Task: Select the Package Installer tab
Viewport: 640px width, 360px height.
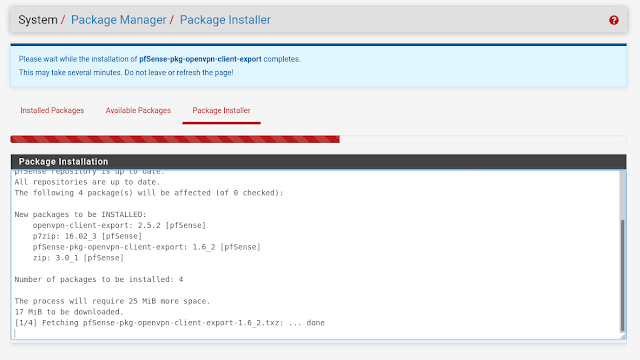Action: point(221,111)
